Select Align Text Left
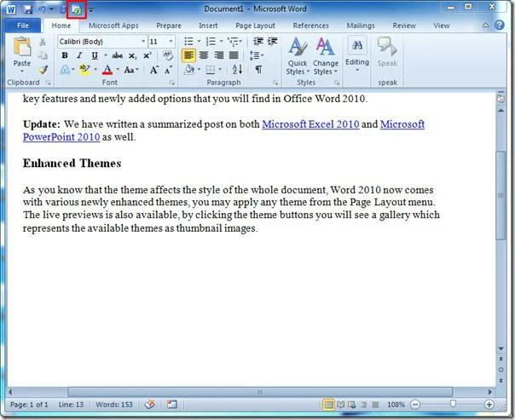 pos(188,55)
